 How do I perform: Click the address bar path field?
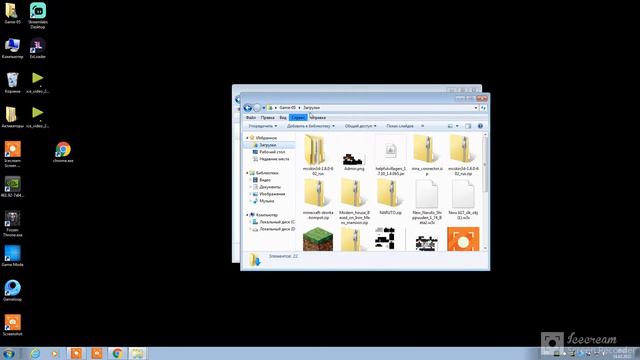[373, 108]
